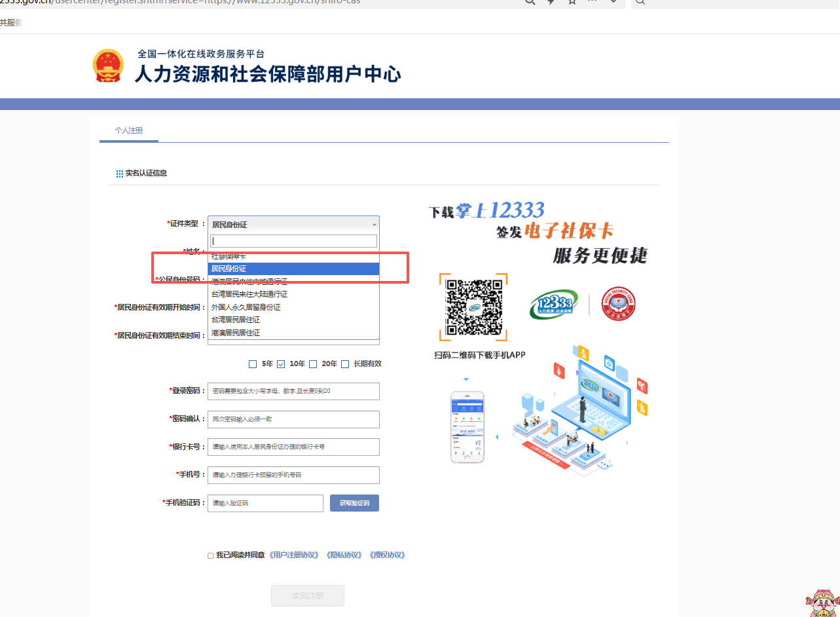Choose 台湾居民居住证 option

pos(293,320)
